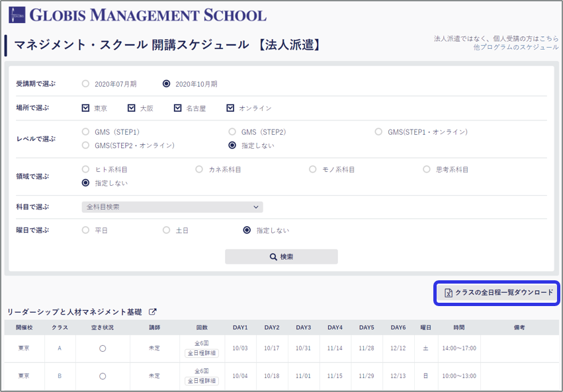Click DAY5 date 11/29 cell

click(367, 376)
